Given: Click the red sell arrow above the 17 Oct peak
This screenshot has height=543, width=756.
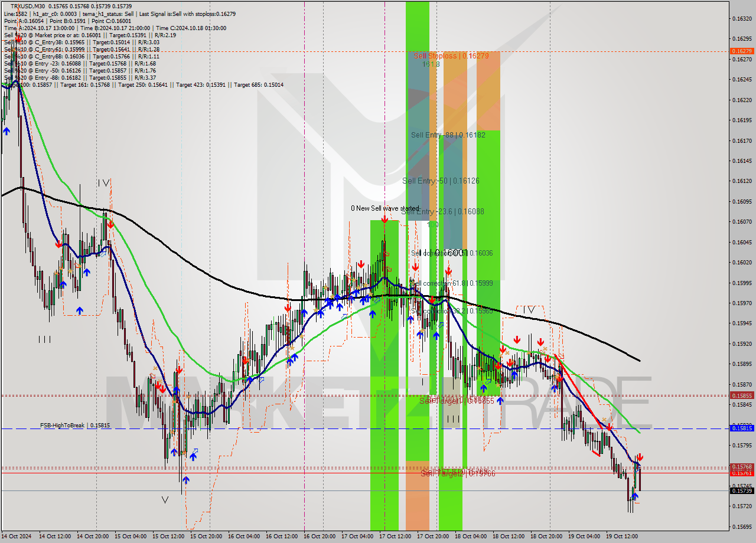Looking at the screenshot, I should coord(384,219).
